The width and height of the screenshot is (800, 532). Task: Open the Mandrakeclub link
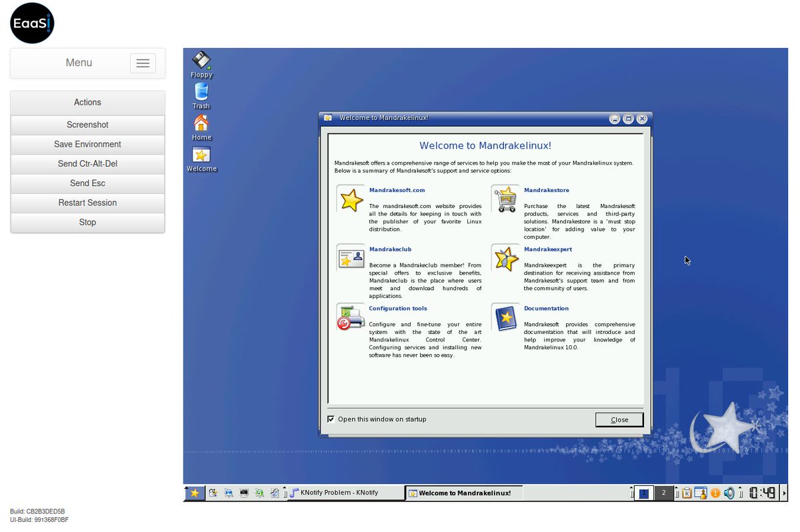[x=390, y=249]
